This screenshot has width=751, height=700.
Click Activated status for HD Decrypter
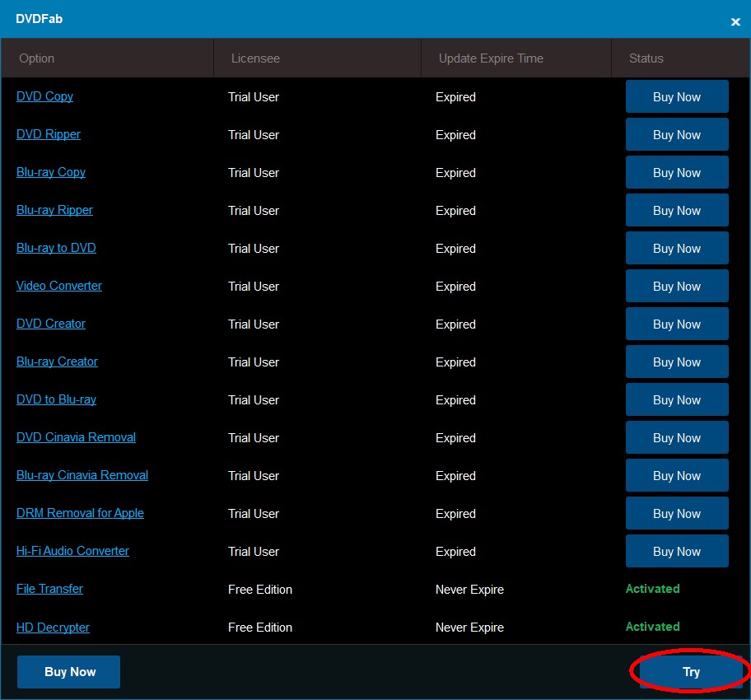point(652,626)
